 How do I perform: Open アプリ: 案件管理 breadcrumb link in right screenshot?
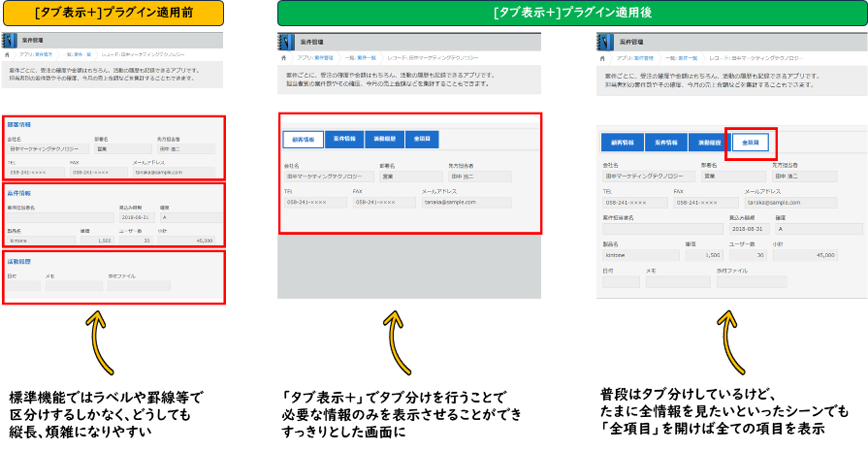(635, 58)
